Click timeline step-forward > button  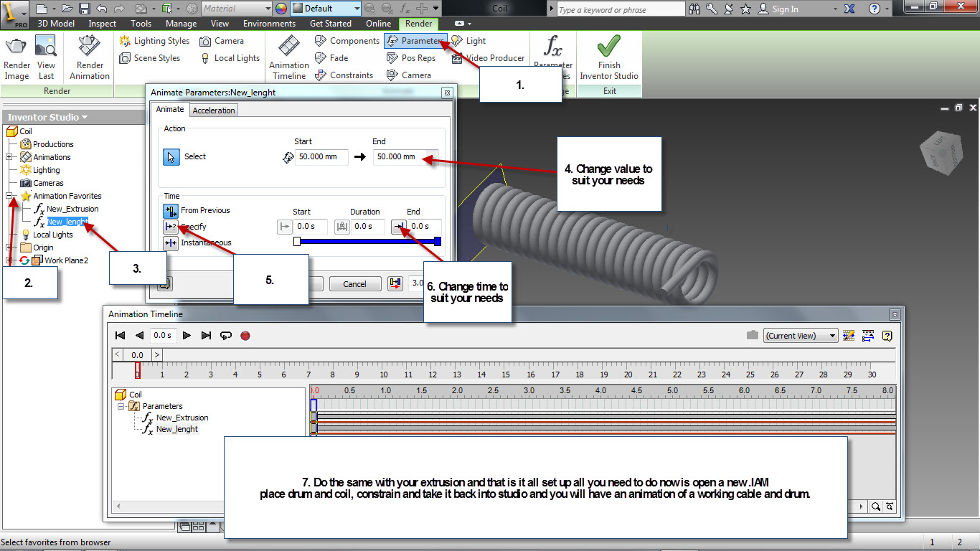158,355
